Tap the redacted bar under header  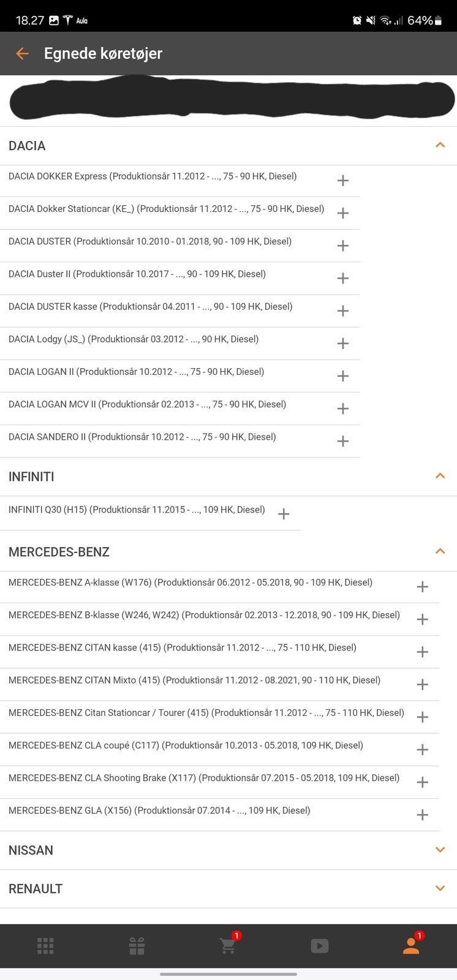[232, 99]
